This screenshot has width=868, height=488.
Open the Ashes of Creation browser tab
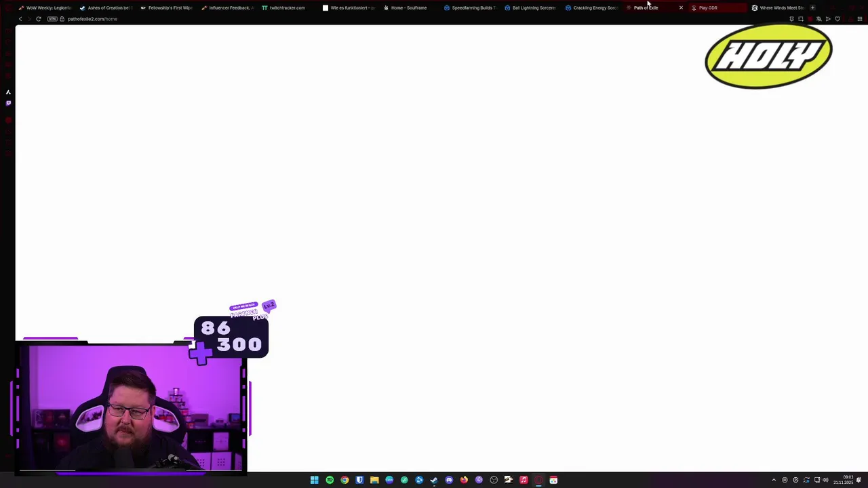[x=105, y=7]
